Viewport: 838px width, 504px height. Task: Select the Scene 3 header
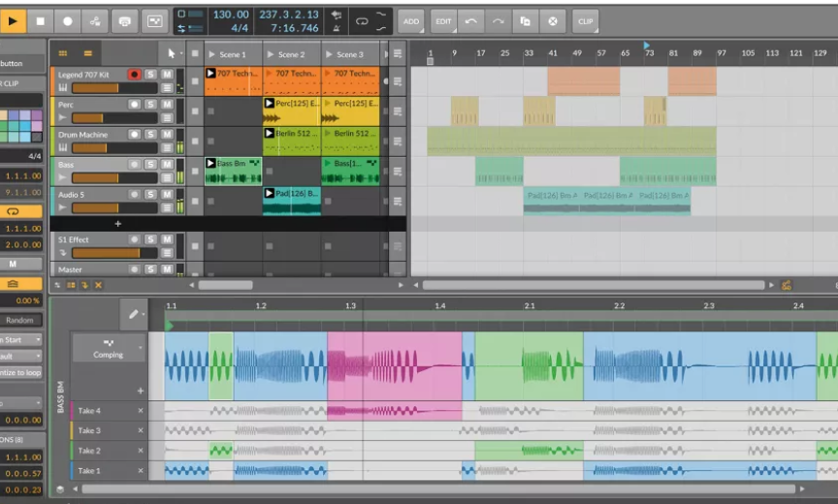tap(350, 54)
